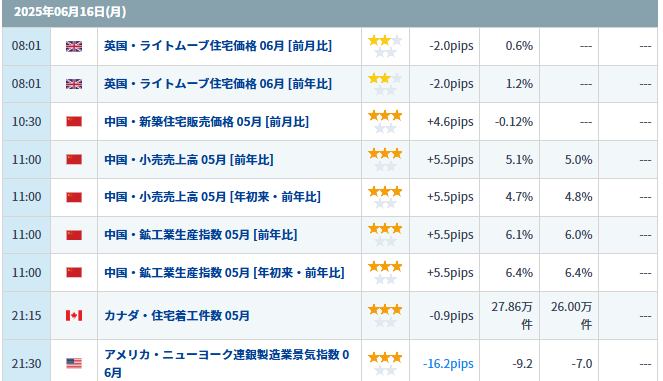This screenshot has height=381, width=663.
Task: Open 中国・鉱工業生産指数 05月 [前年比] link
Action: [x=200, y=235]
